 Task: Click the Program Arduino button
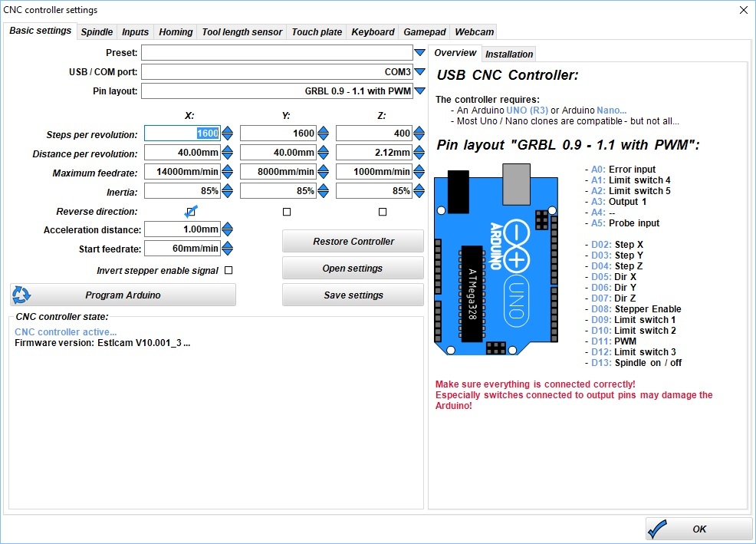[123, 295]
